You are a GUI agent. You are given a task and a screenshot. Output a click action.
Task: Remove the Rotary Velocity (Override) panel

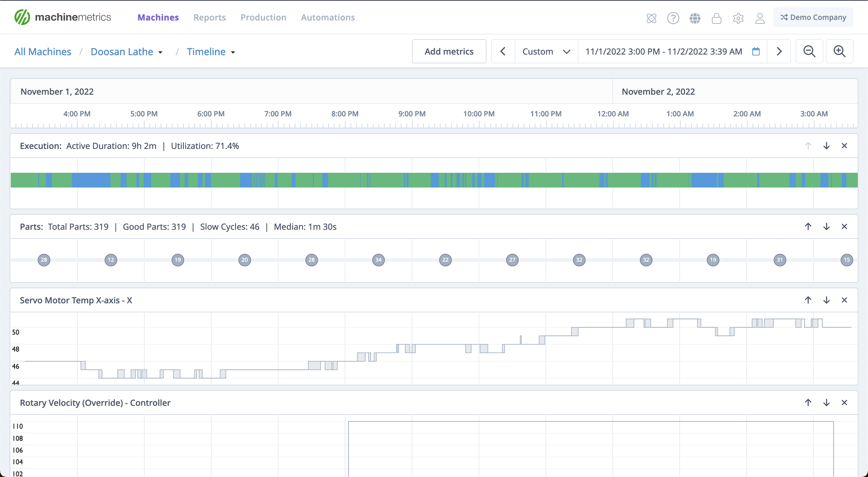[x=845, y=403]
